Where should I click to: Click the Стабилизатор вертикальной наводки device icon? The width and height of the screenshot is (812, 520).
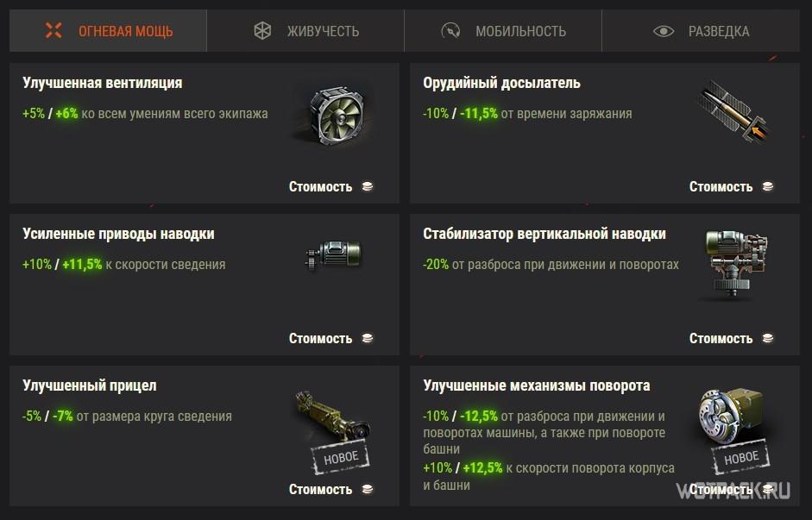pos(735,265)
